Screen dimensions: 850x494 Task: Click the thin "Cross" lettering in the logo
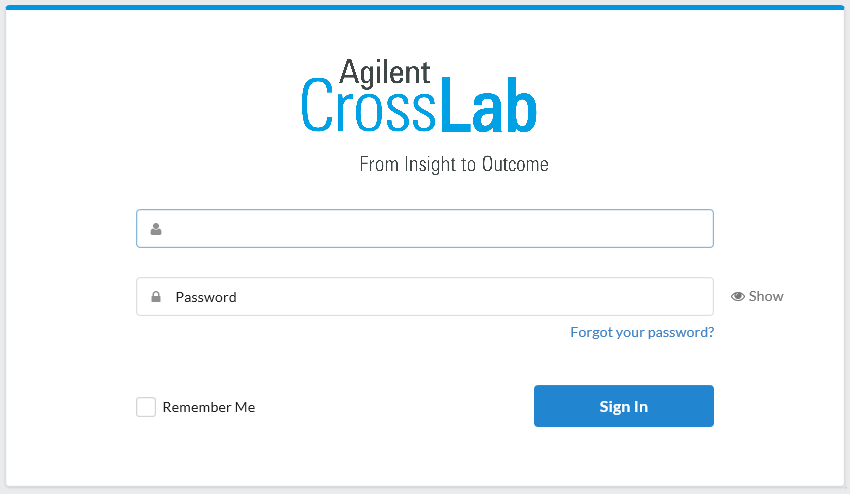[x=369, y=107]
